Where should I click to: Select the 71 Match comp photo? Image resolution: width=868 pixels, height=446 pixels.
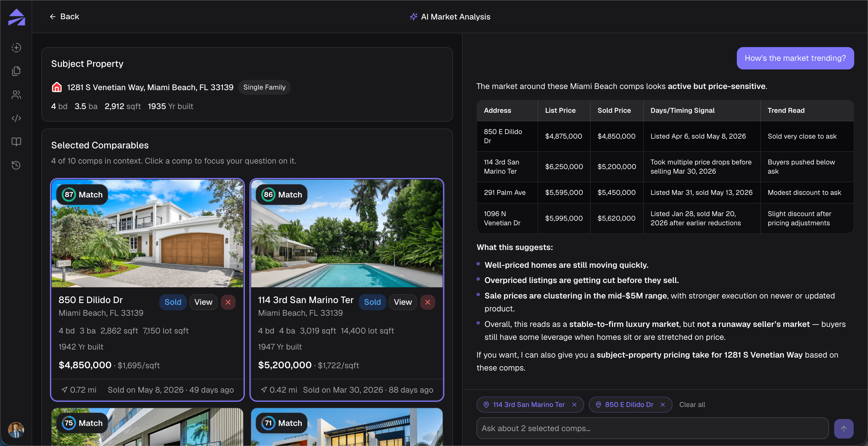point(347,427)
